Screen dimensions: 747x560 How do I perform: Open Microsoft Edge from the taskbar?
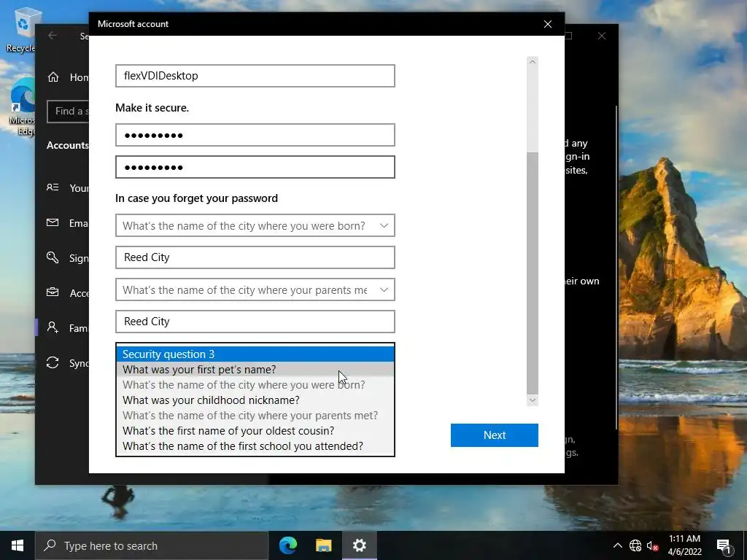pos(288,545)
